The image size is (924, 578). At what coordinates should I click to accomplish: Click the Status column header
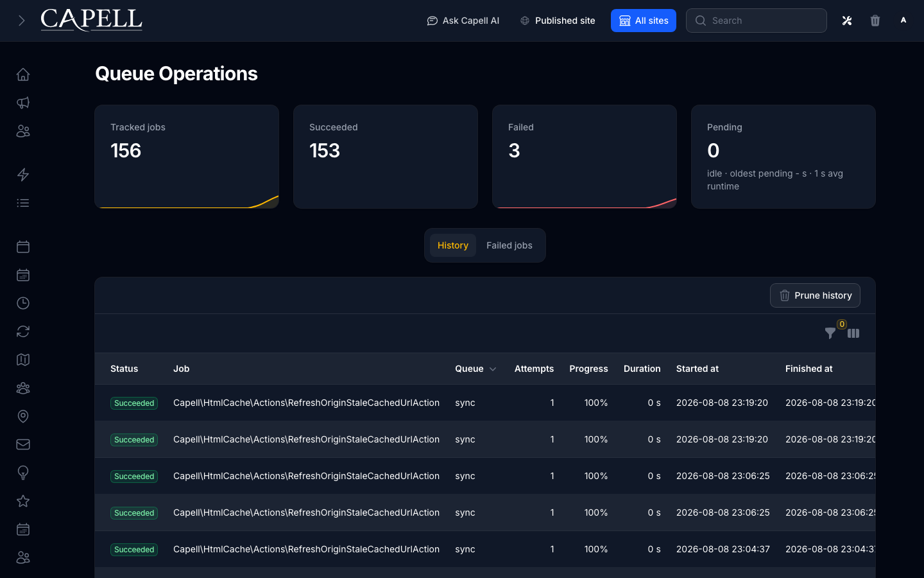[x=124, y=369]
